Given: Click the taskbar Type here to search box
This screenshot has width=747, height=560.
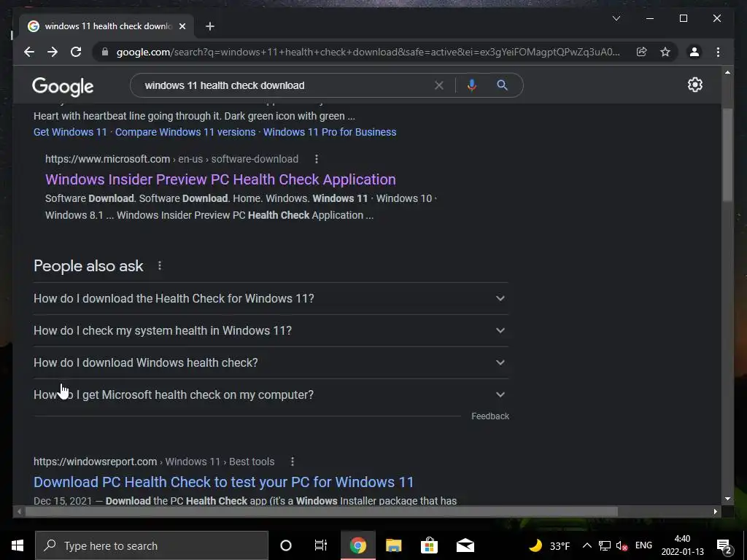Looking at the screenshot, I should click(152, 545).
